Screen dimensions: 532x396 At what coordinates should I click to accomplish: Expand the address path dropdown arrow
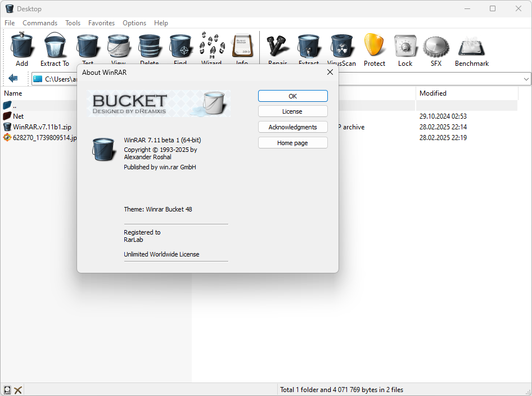(x=526, y=79)
